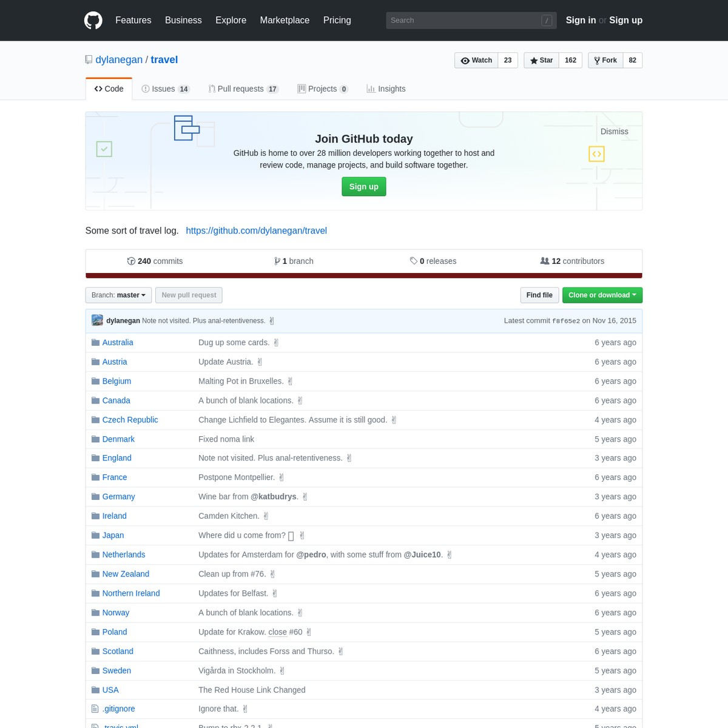Viewport: 728px width, 728px height.
Task: Click the Star button
Action: click(x=541, y=60)
